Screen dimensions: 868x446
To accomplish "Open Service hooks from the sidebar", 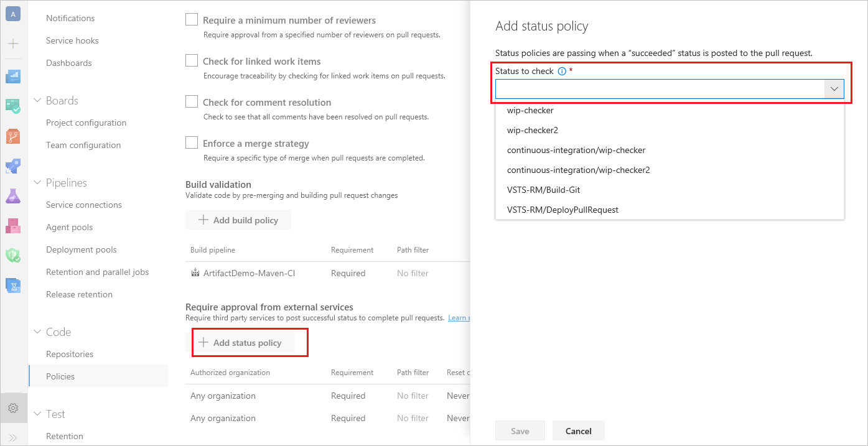I will (x=72, y=40).
